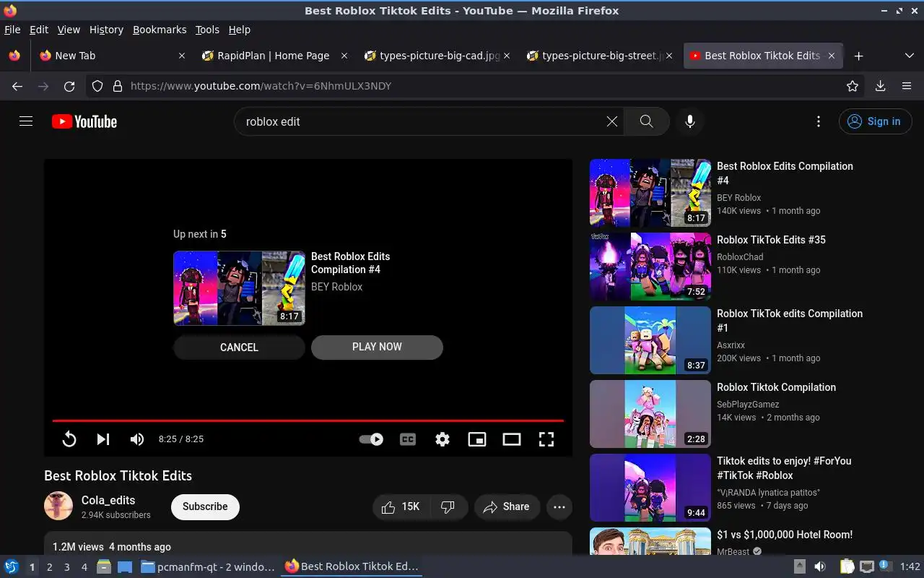Replay the video with the replay icon
Viewport: 924px width, 578px height.
(x=69, y=439)
